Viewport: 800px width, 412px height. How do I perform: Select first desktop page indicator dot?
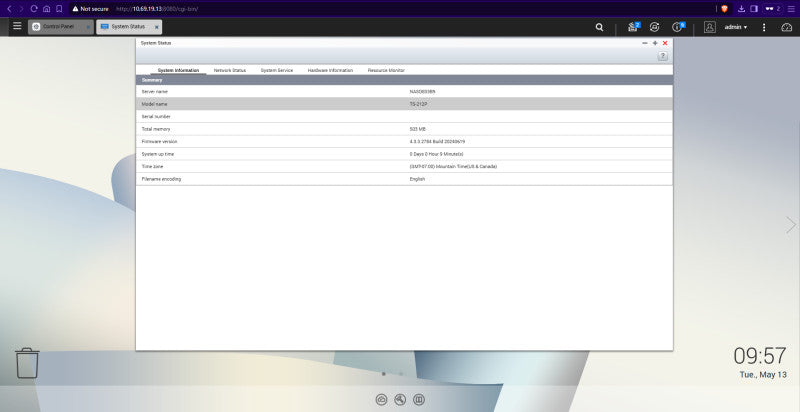point(384,374)
